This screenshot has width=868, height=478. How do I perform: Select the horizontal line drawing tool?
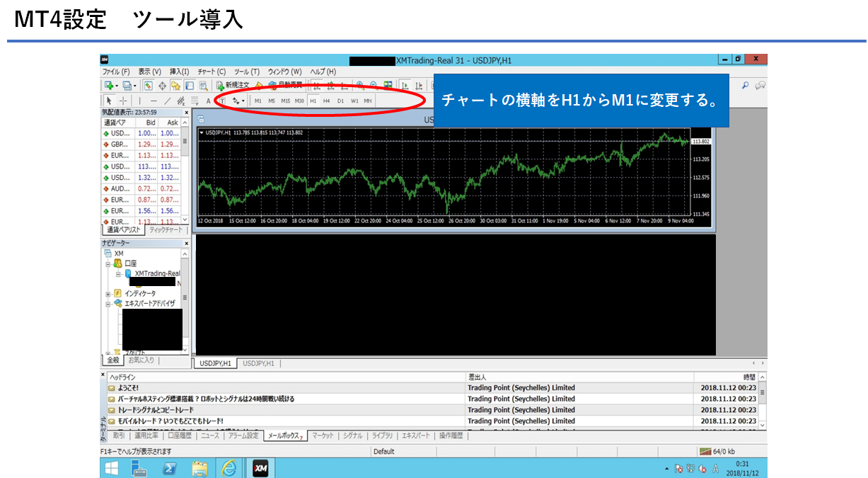(x=154, y=101)
